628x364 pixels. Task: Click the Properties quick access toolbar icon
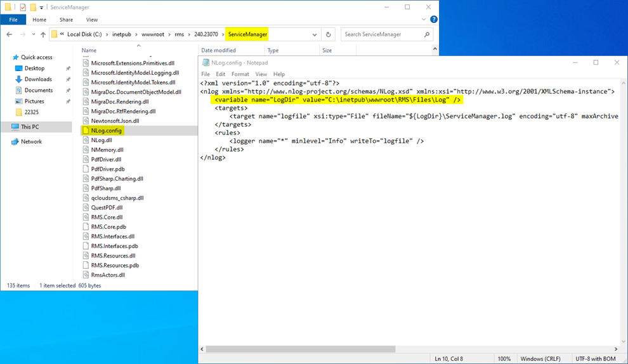(x=23, y=7)
